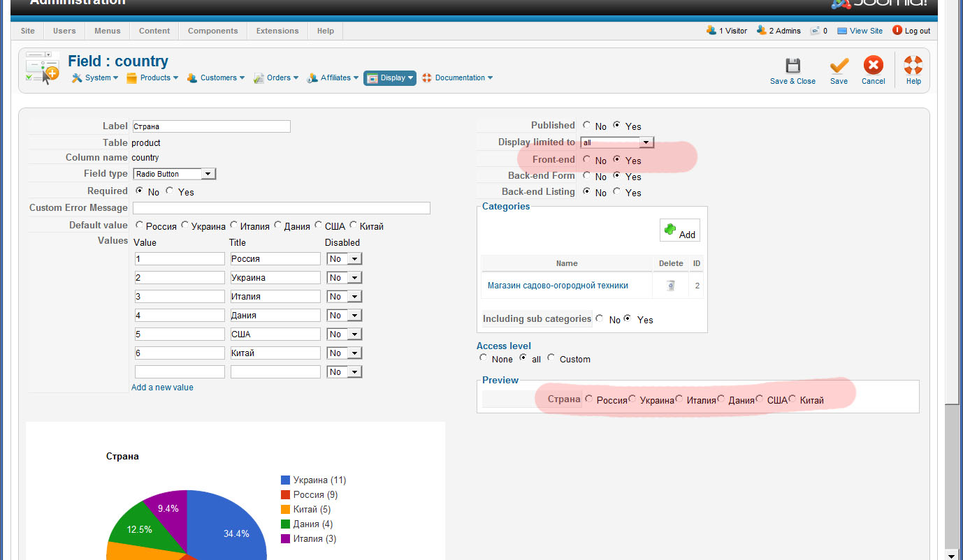The width and height of the screenshot is (963, 560).
Task: Select Россия as the Default value
Action: [x=140, y=226]
